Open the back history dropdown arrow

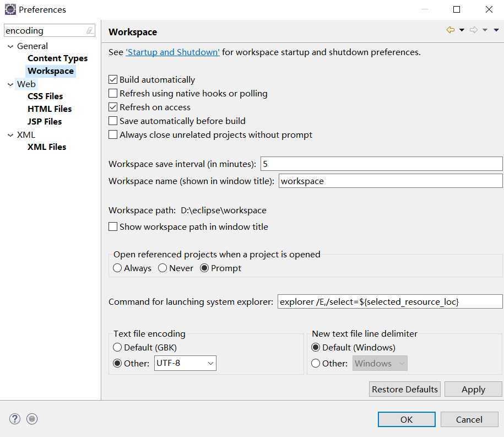pyautogui.click(x=462, y=30)
